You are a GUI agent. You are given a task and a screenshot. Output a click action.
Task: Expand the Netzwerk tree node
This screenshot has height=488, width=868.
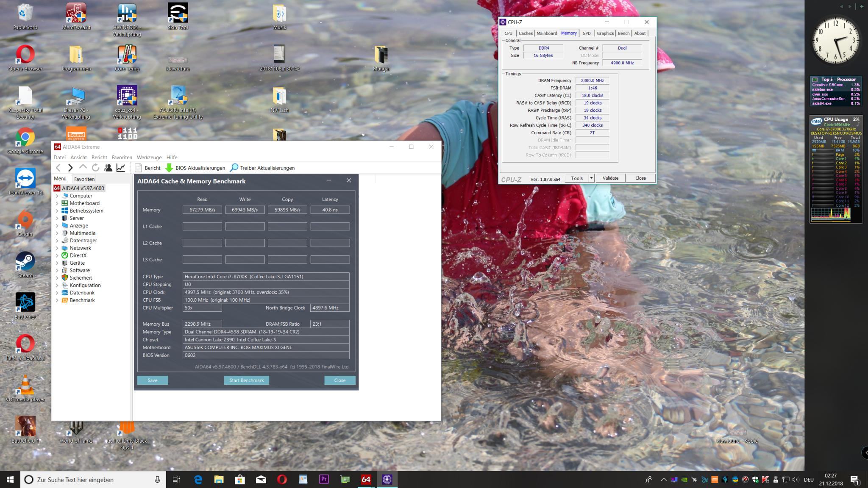coord(57,248)
